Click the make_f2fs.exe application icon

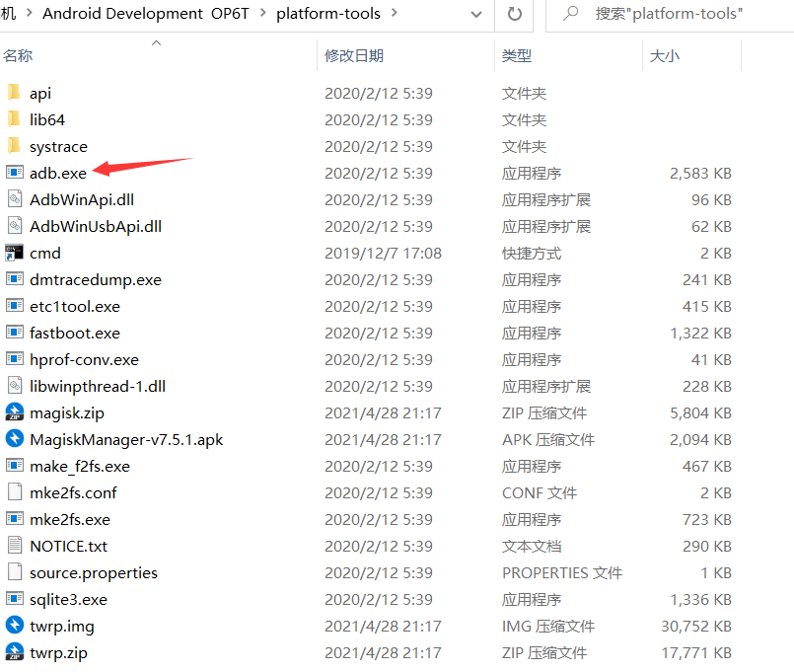(x=15, y=465)
